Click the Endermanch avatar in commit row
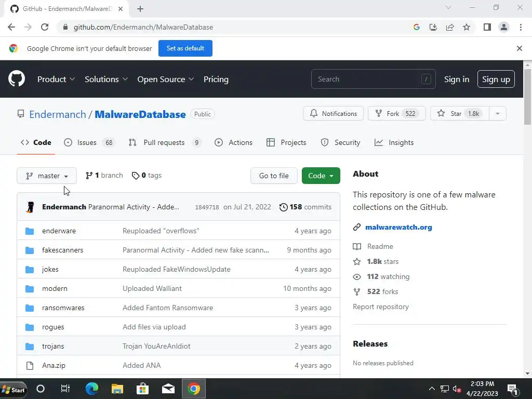This screenshot has height=399, width=532. (30, 207)
